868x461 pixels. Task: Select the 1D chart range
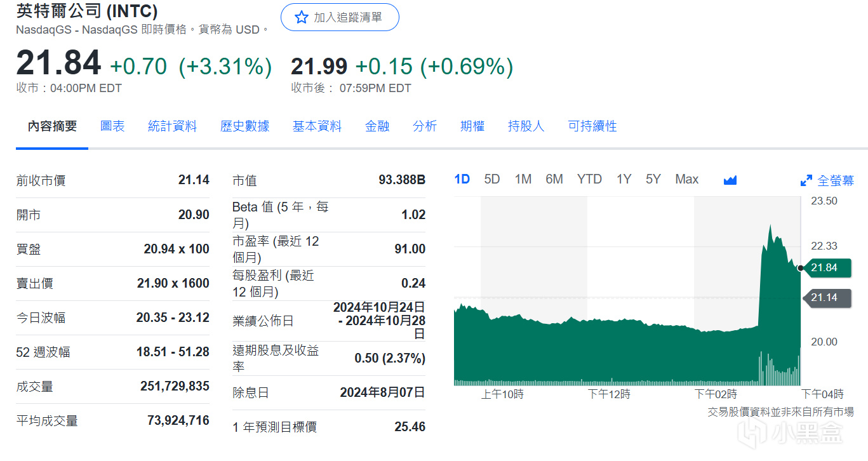(x=462, y=179)
